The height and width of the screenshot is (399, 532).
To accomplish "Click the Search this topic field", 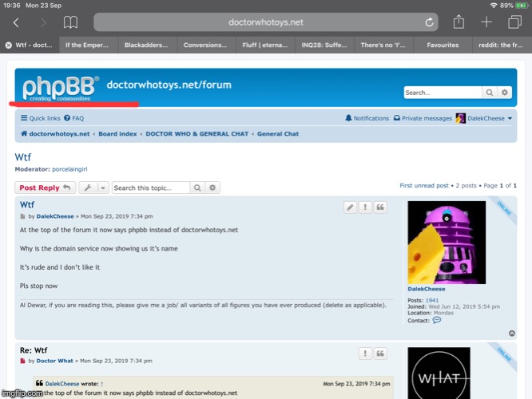I will point(151,188).
